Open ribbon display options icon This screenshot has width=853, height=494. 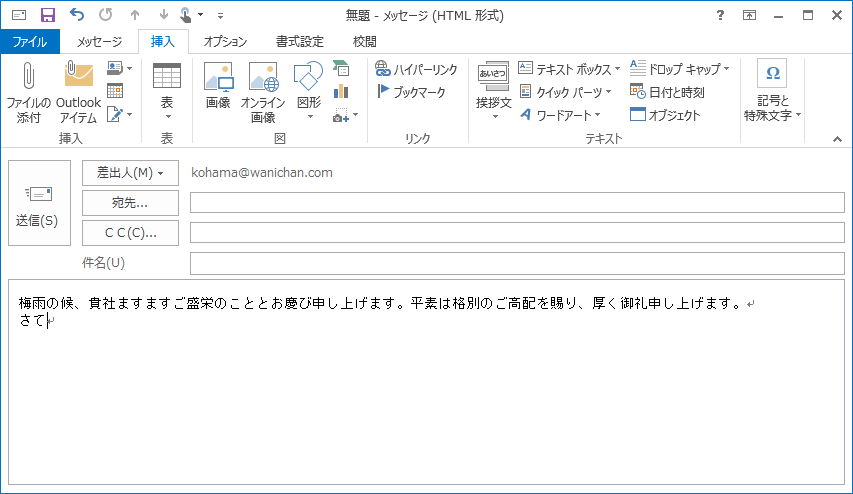[x=750, y=15]
